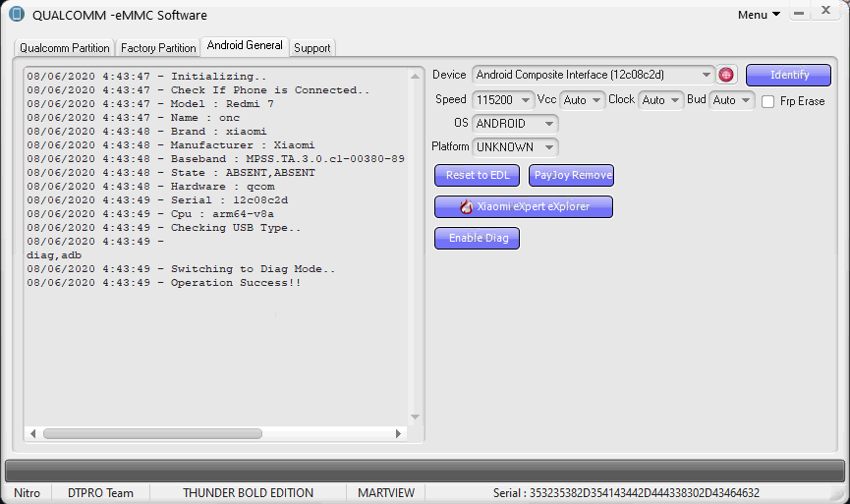Click the 'Checking USB Type..' log line

coord(164,228)
